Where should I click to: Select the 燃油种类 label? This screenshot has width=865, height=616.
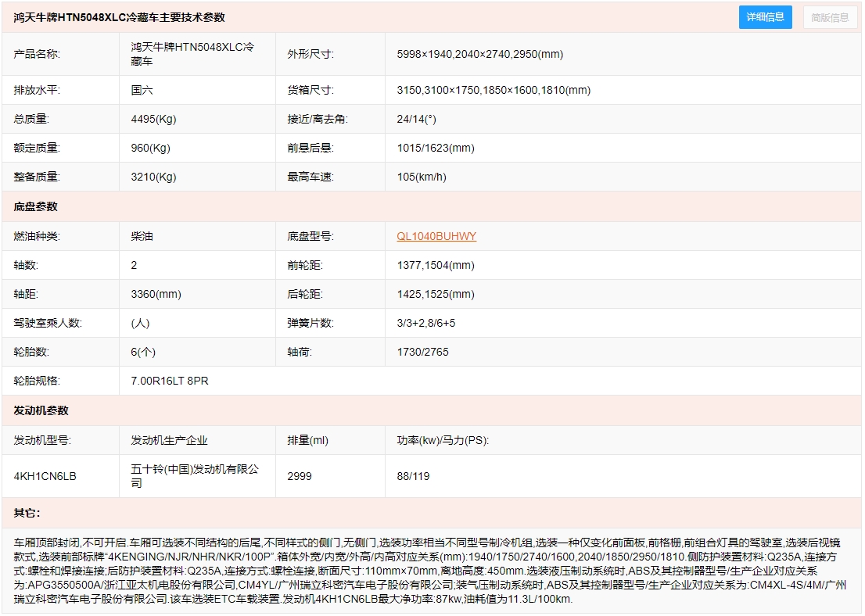pyautogui.click(x=37, y=236)
